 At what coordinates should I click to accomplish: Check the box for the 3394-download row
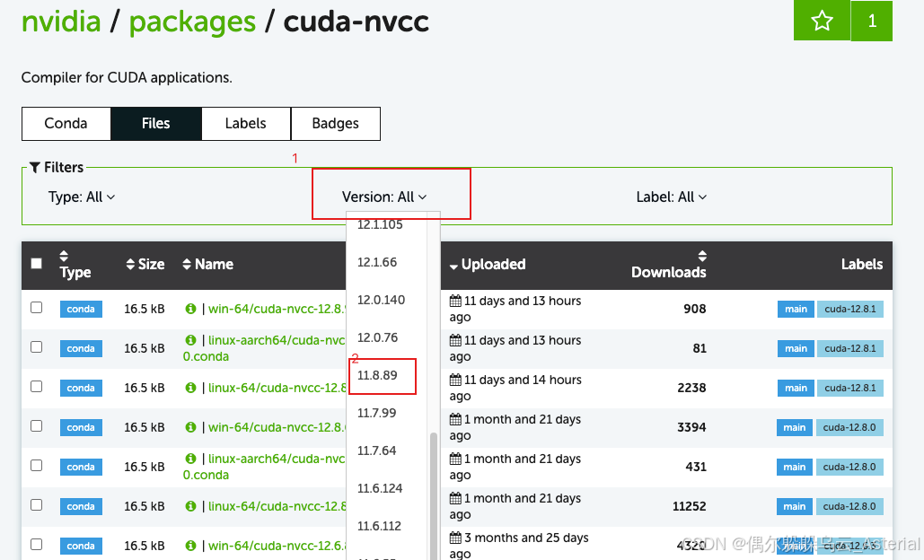[37, 425]
